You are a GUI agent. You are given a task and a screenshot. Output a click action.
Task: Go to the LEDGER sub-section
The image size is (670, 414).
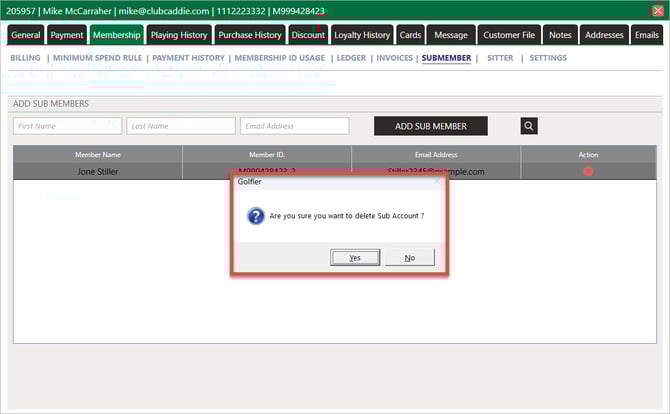350,58
